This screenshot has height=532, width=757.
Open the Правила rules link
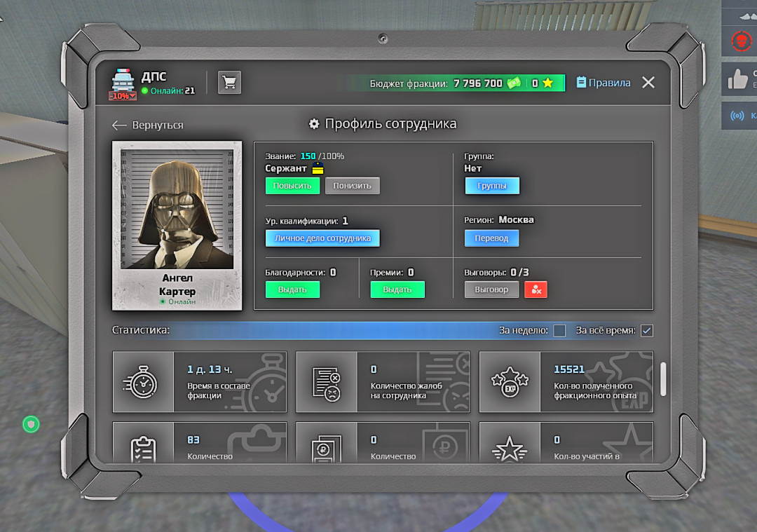point(603,83)
